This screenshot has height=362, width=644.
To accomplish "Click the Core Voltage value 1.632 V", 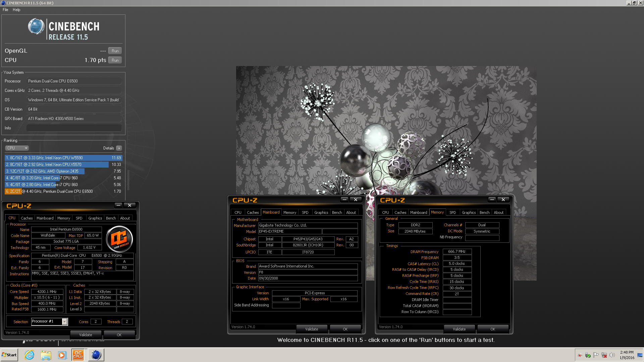I will [89, 248].
